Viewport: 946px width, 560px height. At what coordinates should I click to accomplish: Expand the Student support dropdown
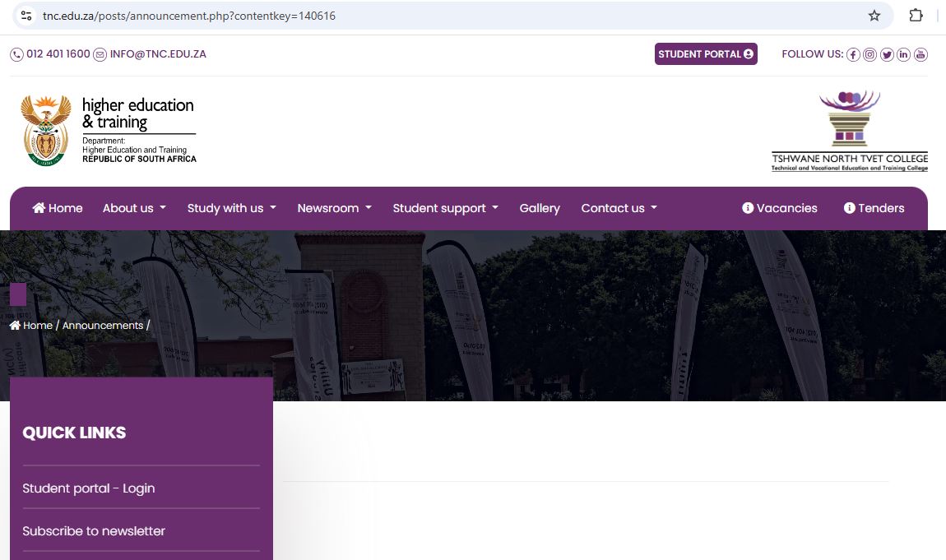[x=445, y=208]
